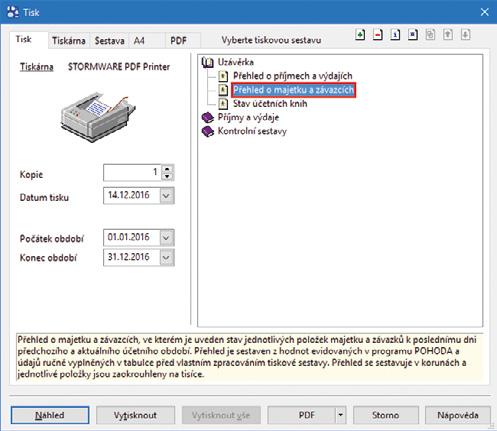Open the Datum tisku date dropdown
This screenshot has height=431, width=497.
point(166,196)
